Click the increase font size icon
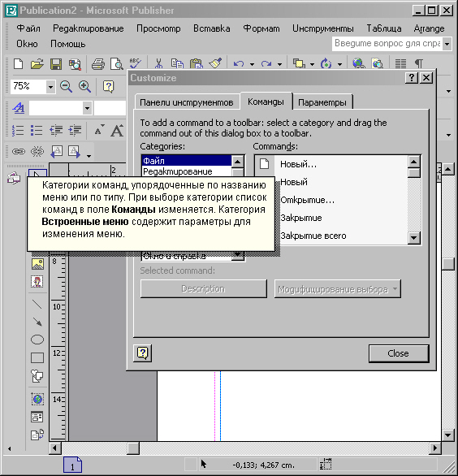458x476 pixels. point(117,131)
